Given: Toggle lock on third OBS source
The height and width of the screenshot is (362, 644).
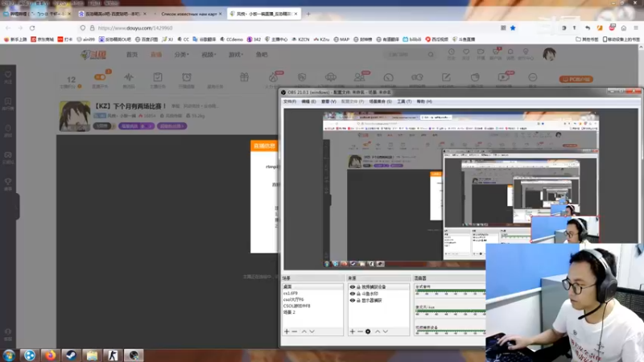Looking at the screenshot, I should (x=358, y=300).
